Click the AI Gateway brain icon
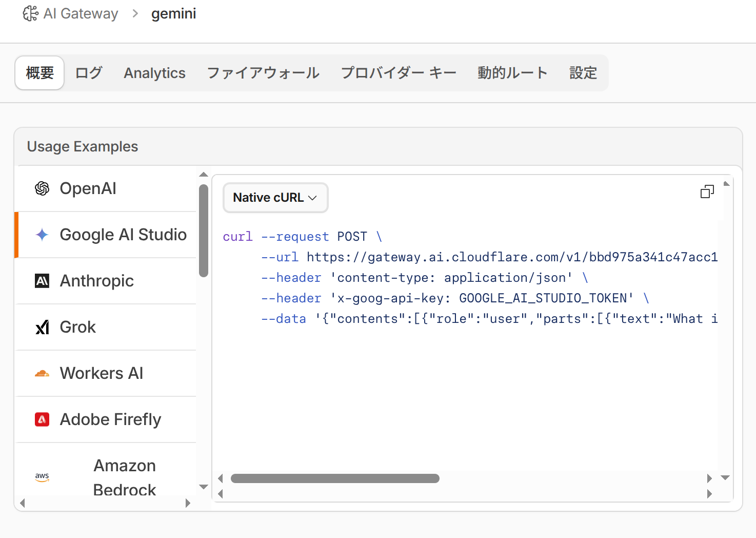756x538 pixels. coord(30,13)
